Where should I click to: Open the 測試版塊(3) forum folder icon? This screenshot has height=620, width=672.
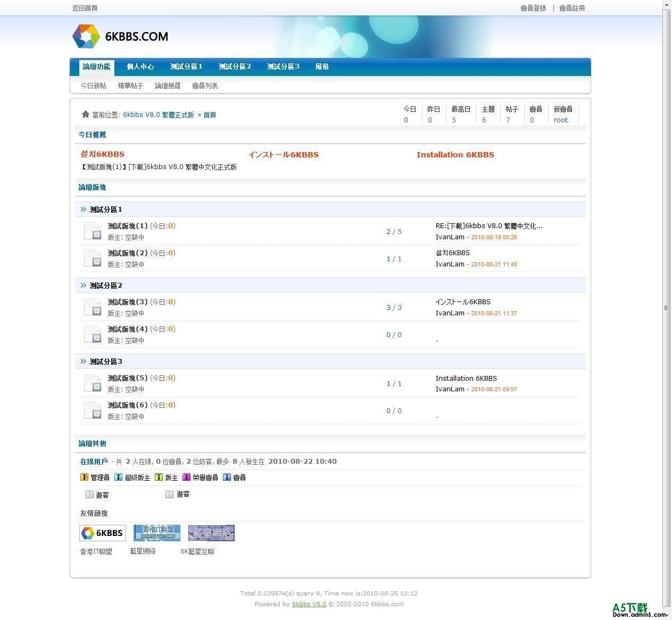pyautogui.click(x=93, y=307)
